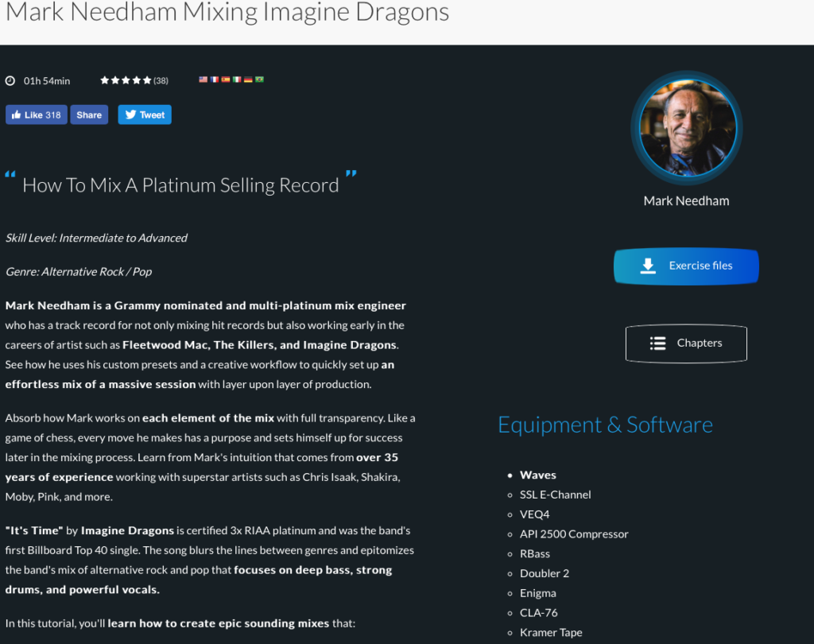Click the "Doubler 2" list item
This screenshot has width=814, height=644.
tap(545, 574)
